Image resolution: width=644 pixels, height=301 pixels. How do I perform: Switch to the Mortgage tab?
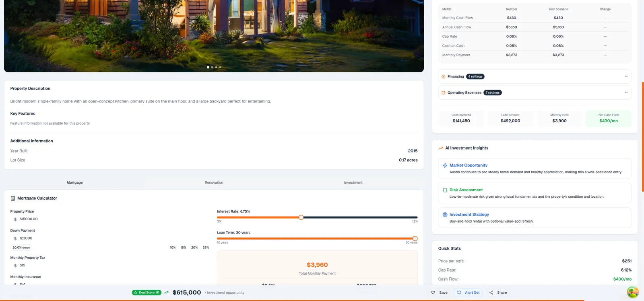pyautogui.click(x=74, y=183)
